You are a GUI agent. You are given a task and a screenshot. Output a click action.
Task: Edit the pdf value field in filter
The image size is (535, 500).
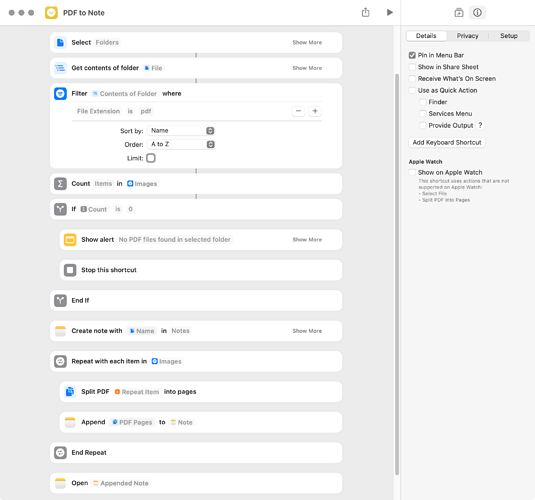pos(146,111)
